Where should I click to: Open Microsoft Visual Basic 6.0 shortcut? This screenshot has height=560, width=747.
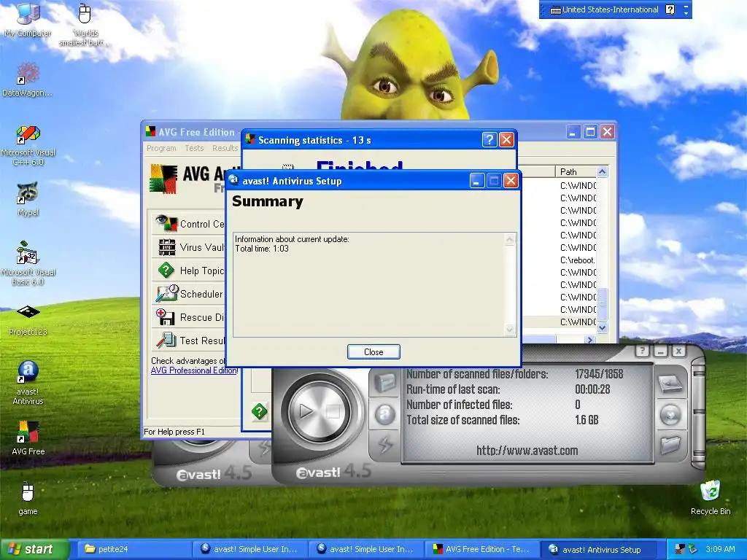[x=28, y=264]
